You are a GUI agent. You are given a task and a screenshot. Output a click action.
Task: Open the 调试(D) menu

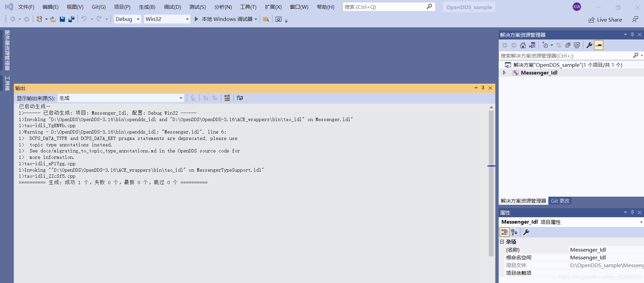coord(172,7)
